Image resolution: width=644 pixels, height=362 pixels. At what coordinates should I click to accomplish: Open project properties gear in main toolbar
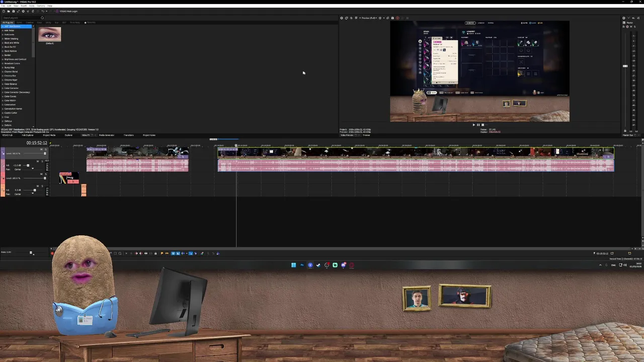[23, 11]
